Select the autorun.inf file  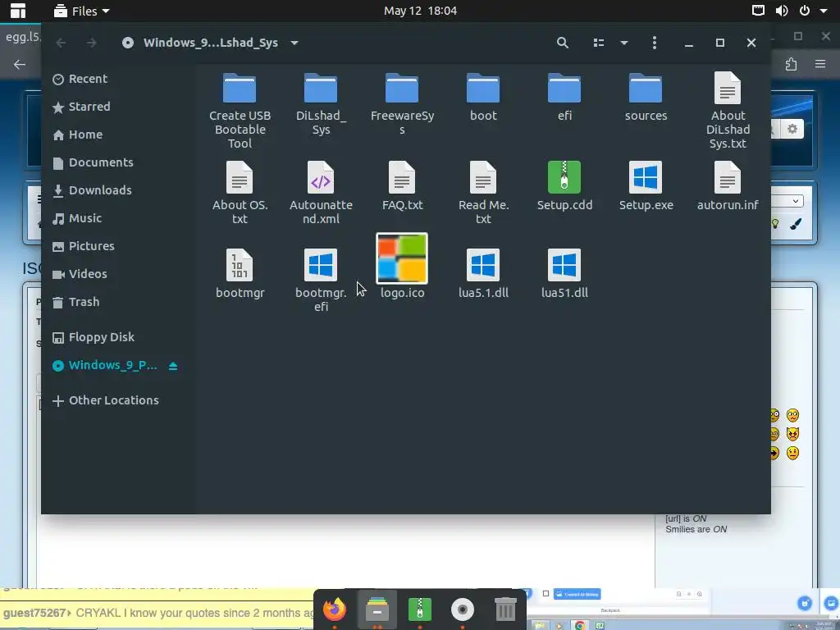(x=727, y=185)
